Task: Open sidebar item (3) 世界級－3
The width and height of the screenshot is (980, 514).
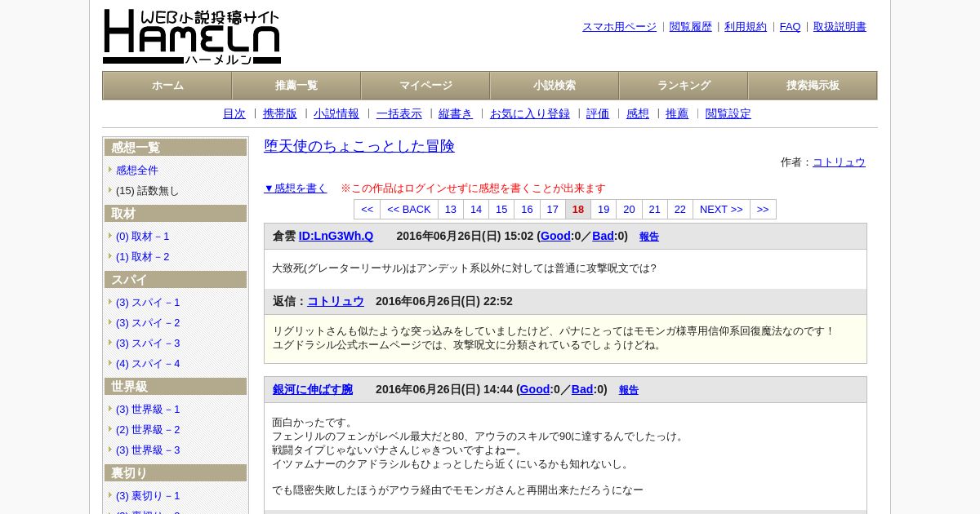Action: pyautogui.click(x=148, y=450)
